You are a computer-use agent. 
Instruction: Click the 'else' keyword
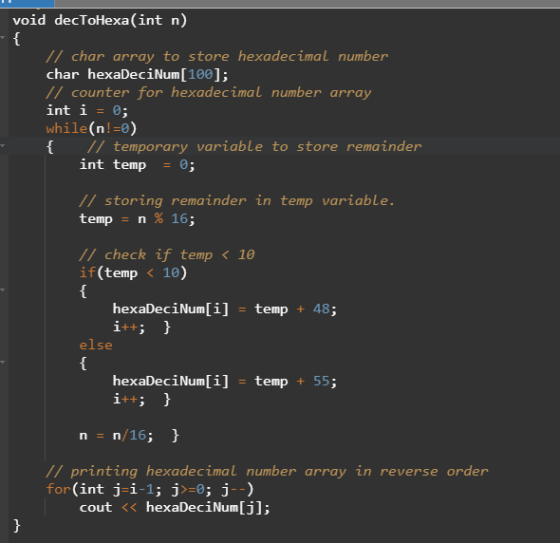pos(96,345)
